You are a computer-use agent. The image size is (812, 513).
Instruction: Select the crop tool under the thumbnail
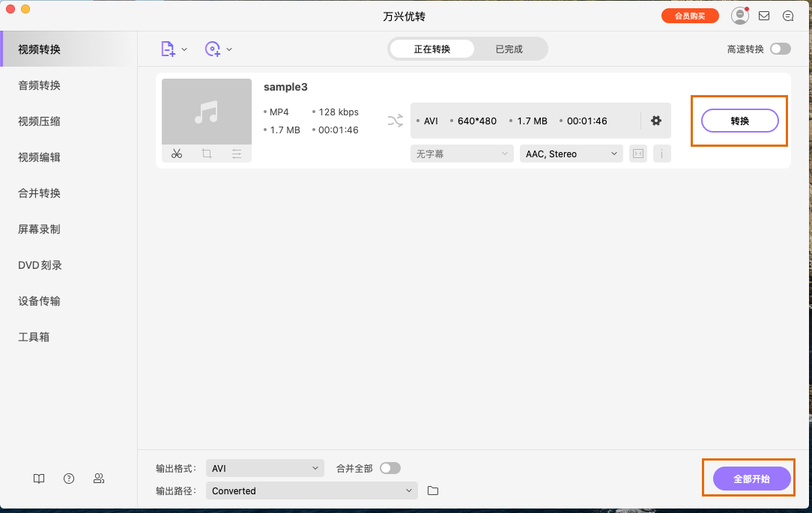[x=206, y=154]
